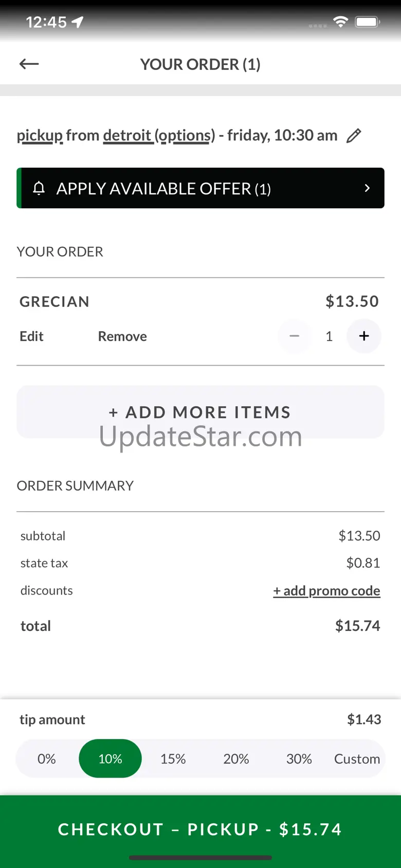Tap the Add More Items button

[200, 412]
